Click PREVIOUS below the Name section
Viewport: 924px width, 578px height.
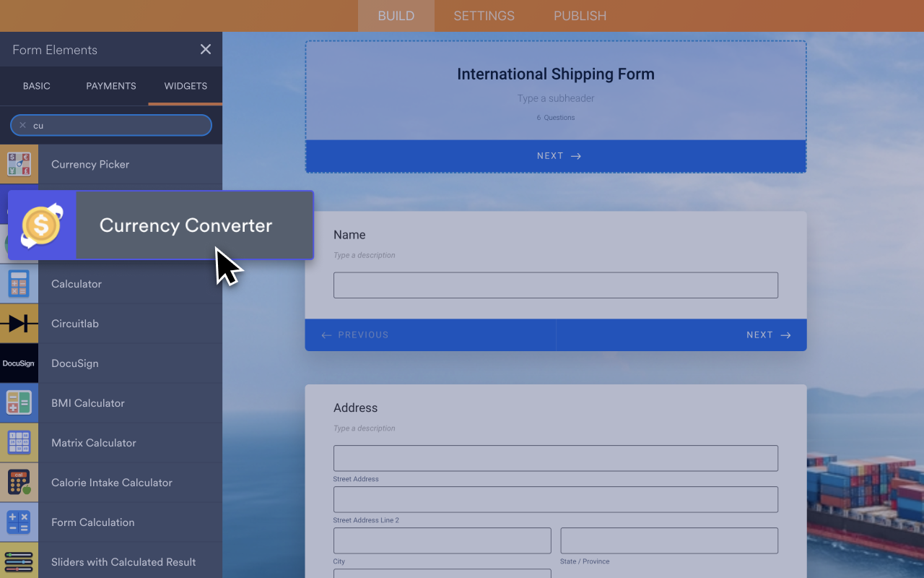pos(353,335)
